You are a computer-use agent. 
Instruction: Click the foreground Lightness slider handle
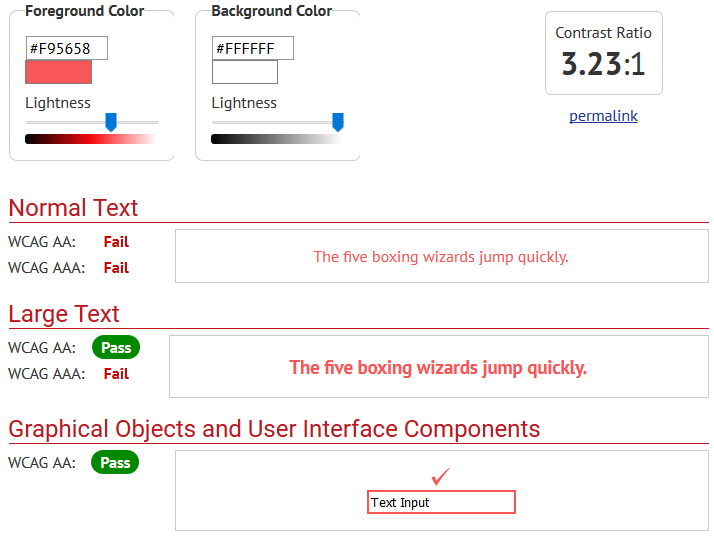111,122
